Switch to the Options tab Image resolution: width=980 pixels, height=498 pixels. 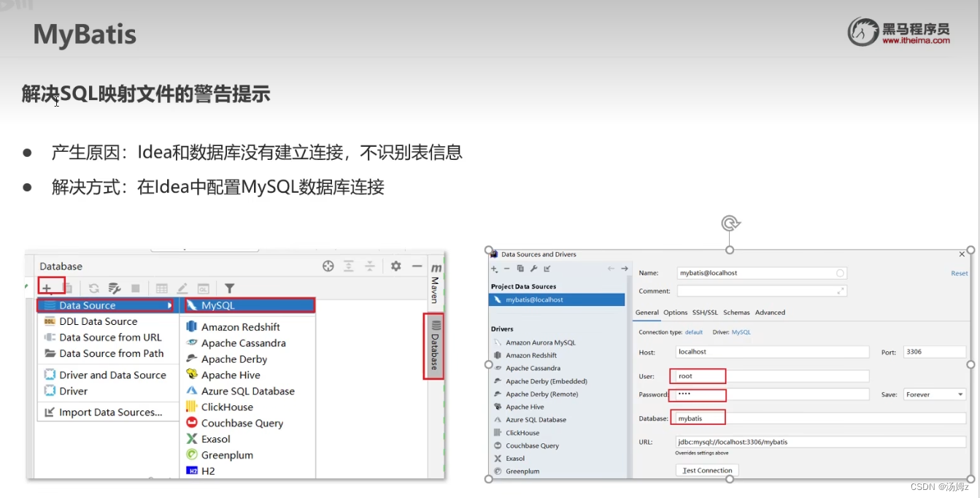(x=675, y=313)
